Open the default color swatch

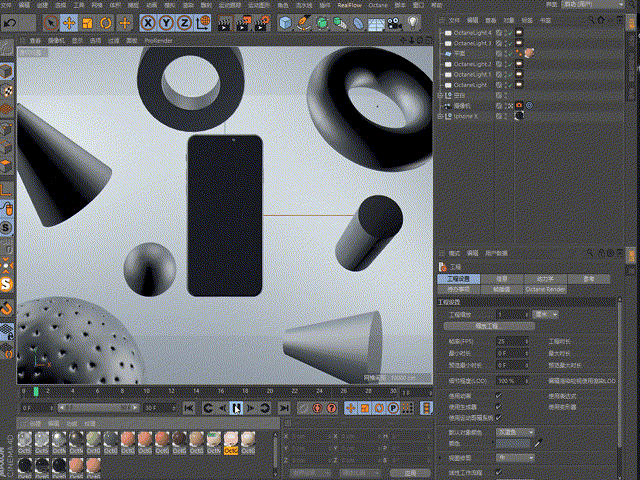(513, 443)
